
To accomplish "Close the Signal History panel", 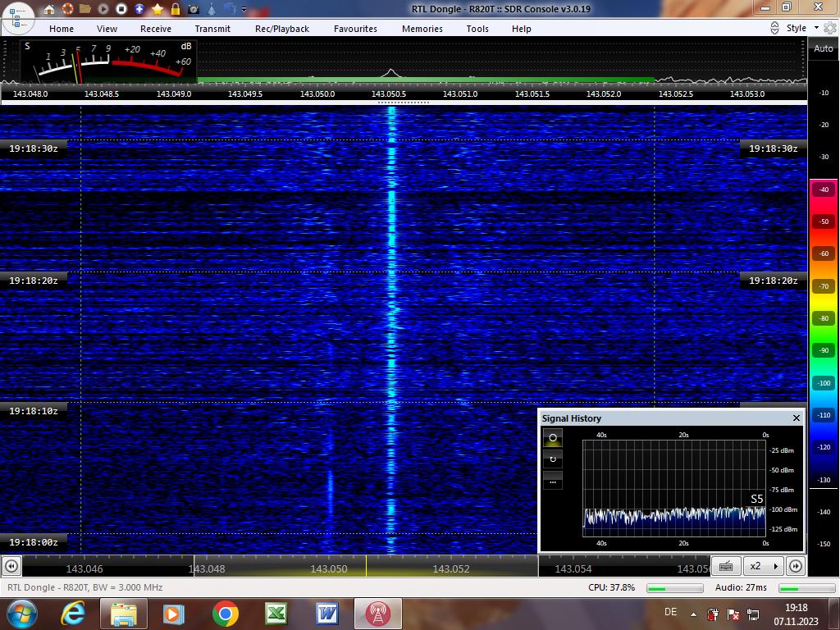I will click(796, 418).
